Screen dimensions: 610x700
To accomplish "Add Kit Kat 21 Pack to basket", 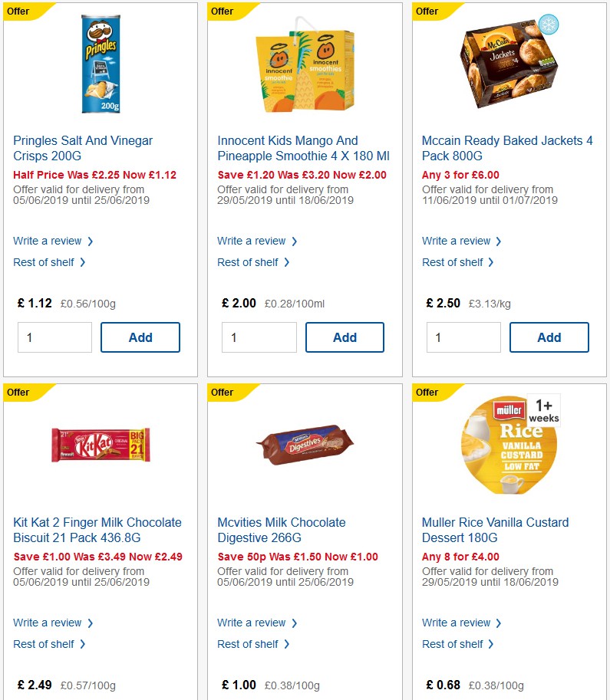I will tap(140, 696).
